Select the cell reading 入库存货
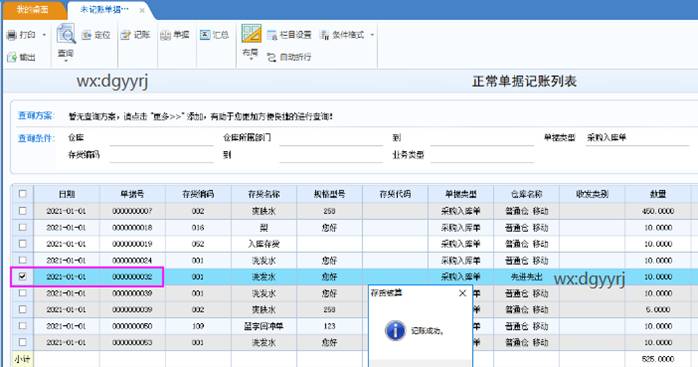Image resolution: width=698 pixels, height=367 pixels. point(264,244)
